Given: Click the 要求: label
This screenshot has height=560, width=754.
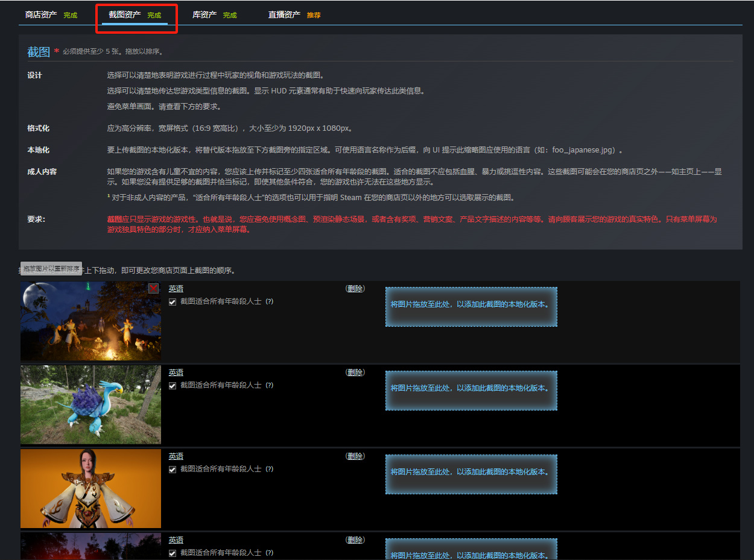Looking at the screenshot, I should 36,219.
